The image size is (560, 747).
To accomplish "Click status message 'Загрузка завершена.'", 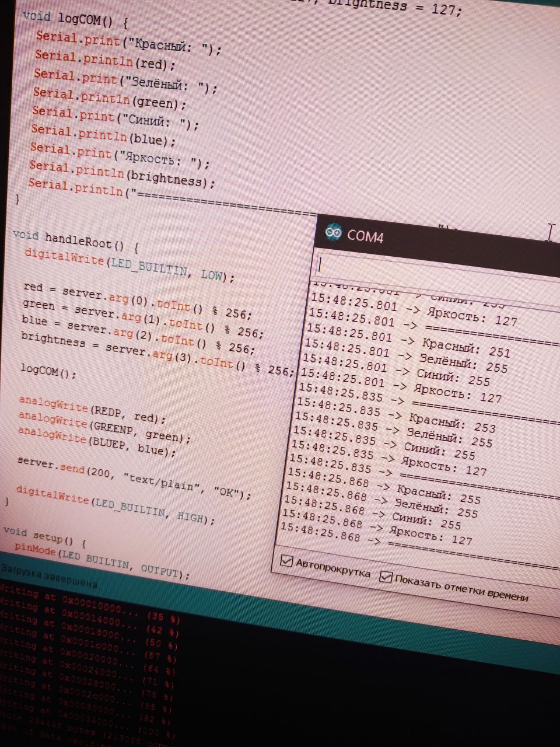I will [50, 575].
